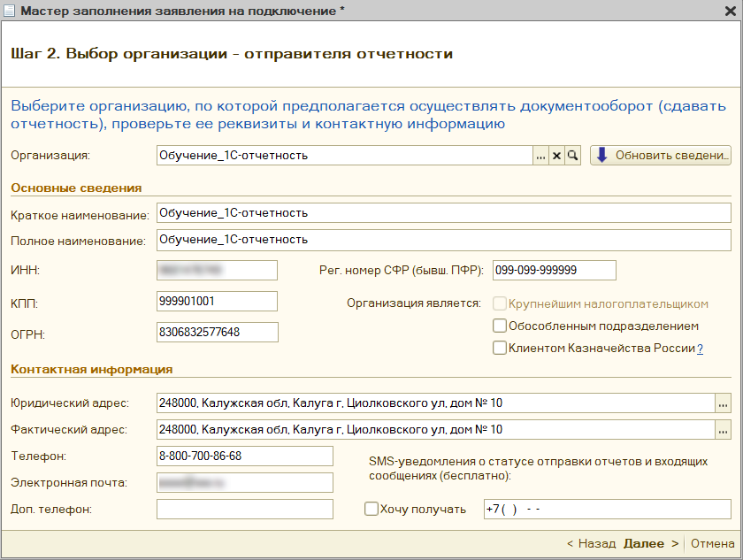This screenshot has height=560, width=743.
Task: Click Краткое наименование input field
Action: [x=442, y=213]
